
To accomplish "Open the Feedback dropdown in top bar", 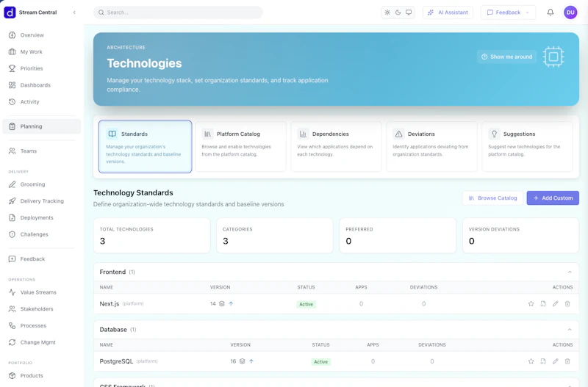I will 508,12.
